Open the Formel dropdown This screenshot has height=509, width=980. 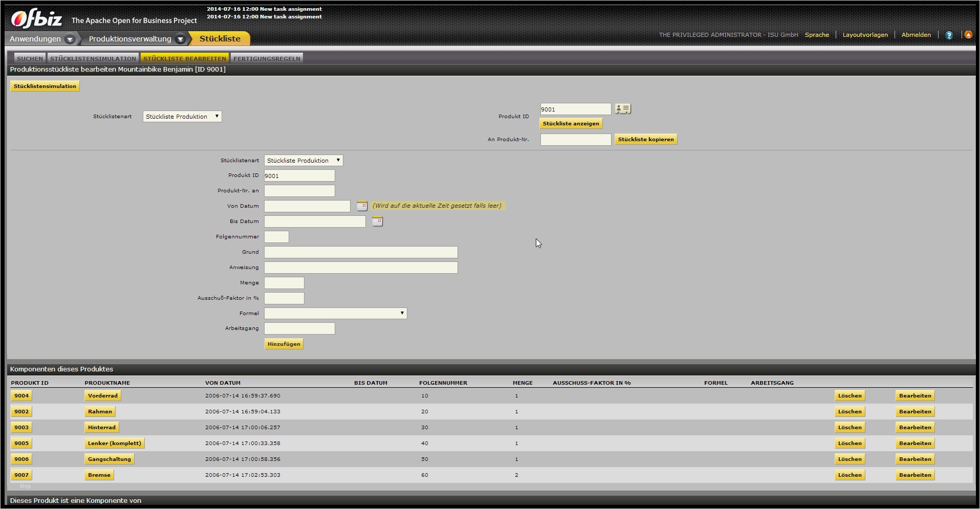click(x=336, y=313)
